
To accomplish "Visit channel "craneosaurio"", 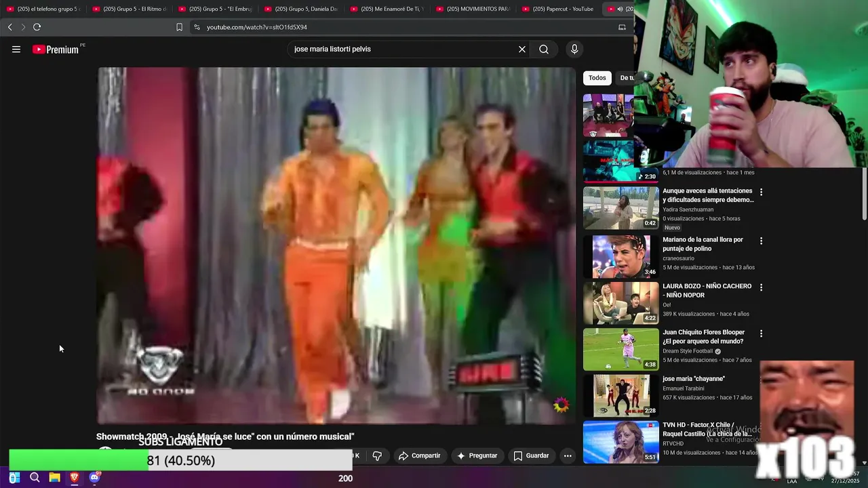I will tap(678, 258).
